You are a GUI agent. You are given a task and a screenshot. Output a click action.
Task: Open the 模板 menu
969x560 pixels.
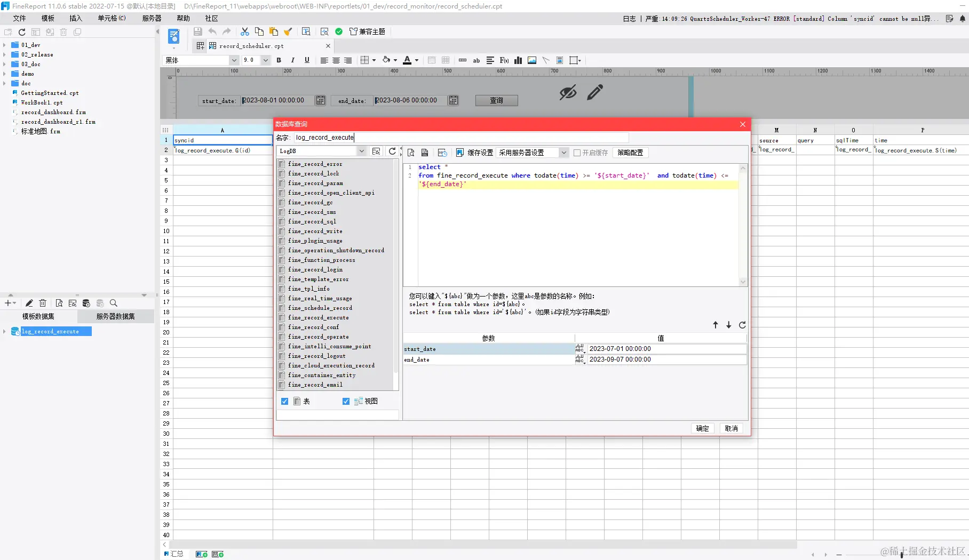pyautogui.click(x=47, y=18)
